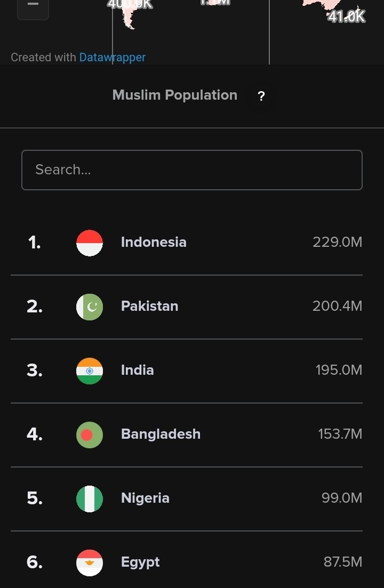Viewport: 384px width, 588px height.
Task: Click the Nigeria flag icon
Action: pyautogui.click(x=90, y=499)
